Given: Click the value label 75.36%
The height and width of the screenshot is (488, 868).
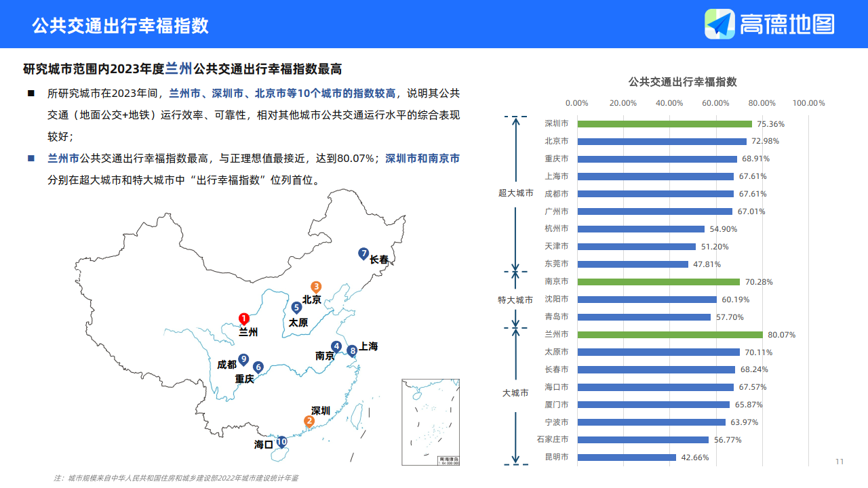Looking at the screenshot, I should (770, 125).
